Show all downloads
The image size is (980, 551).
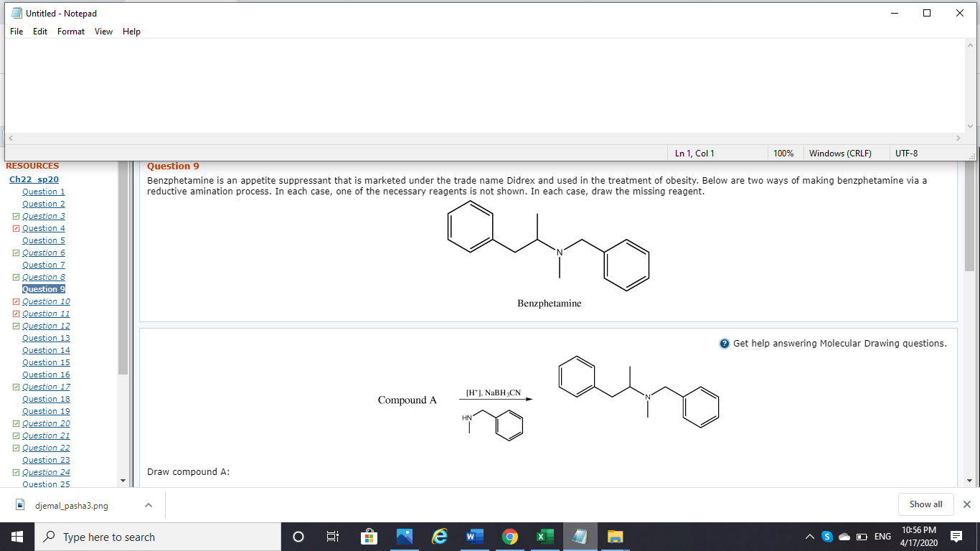pyautogui.click(x=925, y=504)
